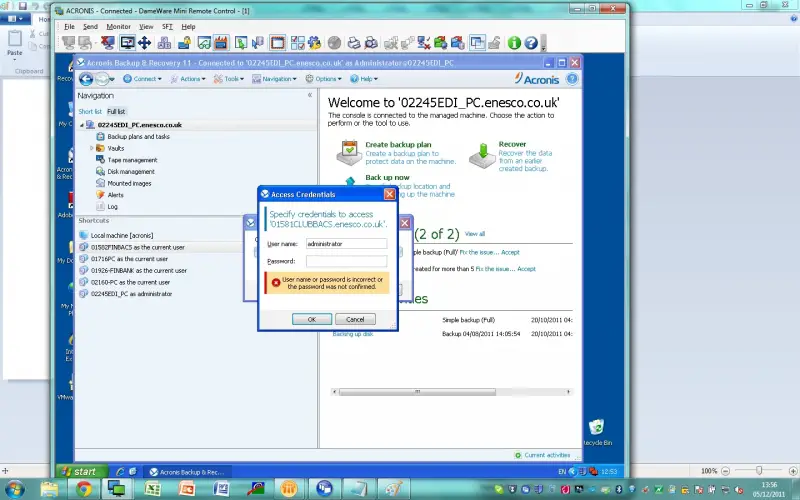Image resolution: width=800 pixels, height=500 pixels.
Task: Click the Create backup plan icon
Action: click(349, 153)
